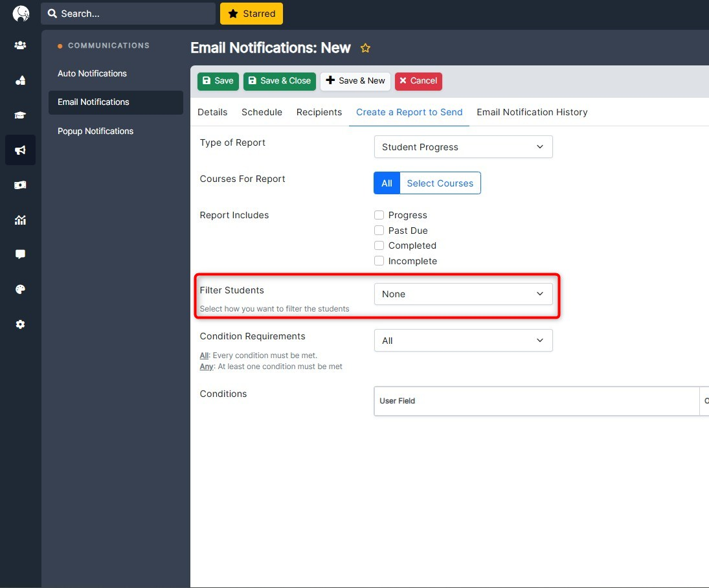Open the Recipients tab
709x588 pixels.
coord(319,112)
